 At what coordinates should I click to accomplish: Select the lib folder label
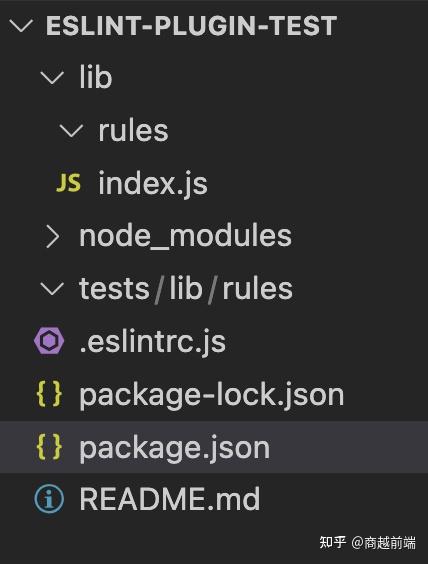(96, 77)
